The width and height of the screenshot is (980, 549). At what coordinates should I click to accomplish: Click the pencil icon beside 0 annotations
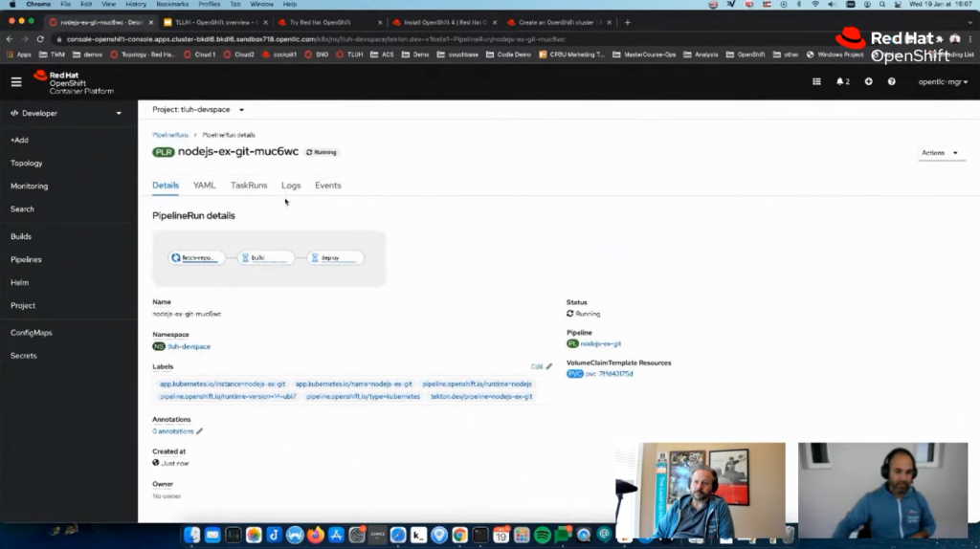coord(199,431)
